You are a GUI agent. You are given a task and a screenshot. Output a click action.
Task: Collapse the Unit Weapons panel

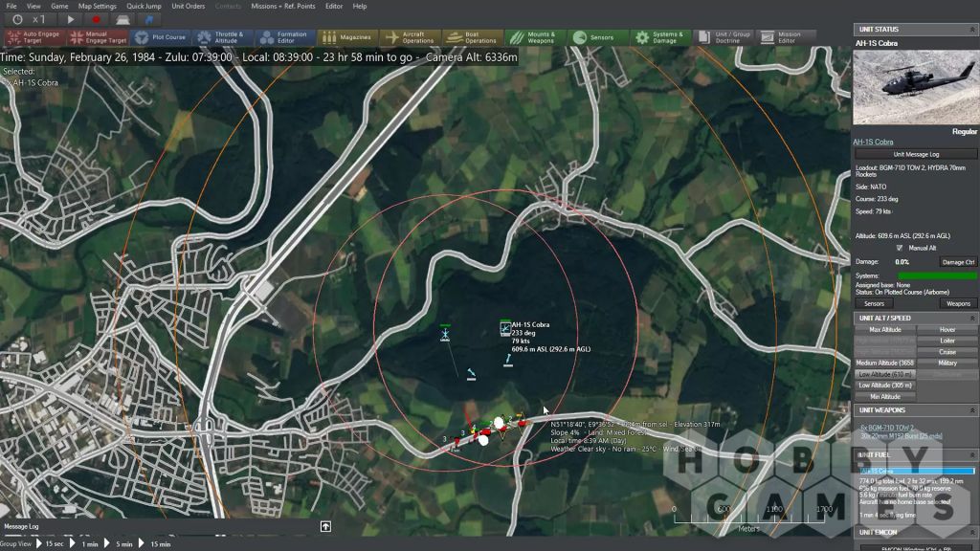tap(972, 410)
